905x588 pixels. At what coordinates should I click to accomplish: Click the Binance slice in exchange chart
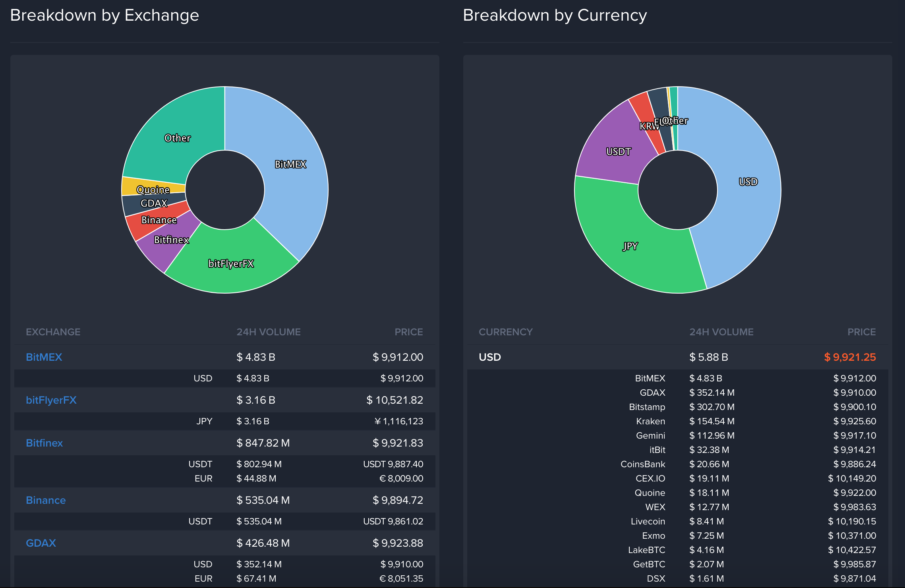coord(159,220)
